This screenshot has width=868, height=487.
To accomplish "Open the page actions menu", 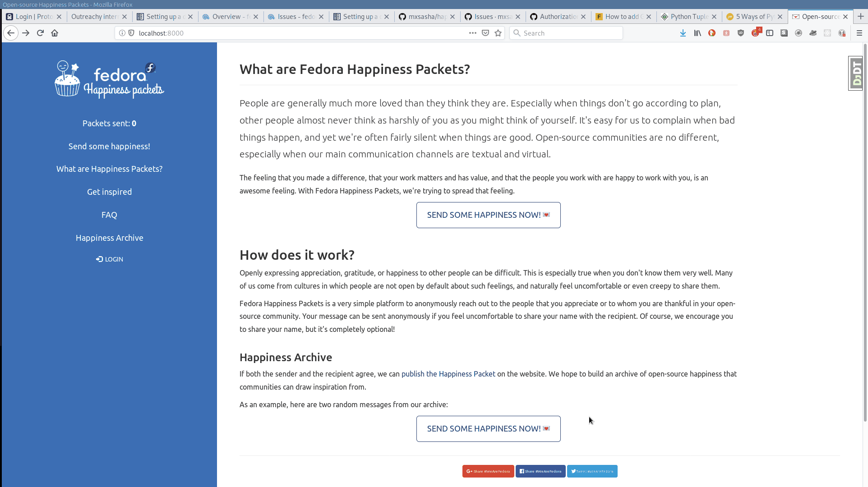I will tap(472, 33).
